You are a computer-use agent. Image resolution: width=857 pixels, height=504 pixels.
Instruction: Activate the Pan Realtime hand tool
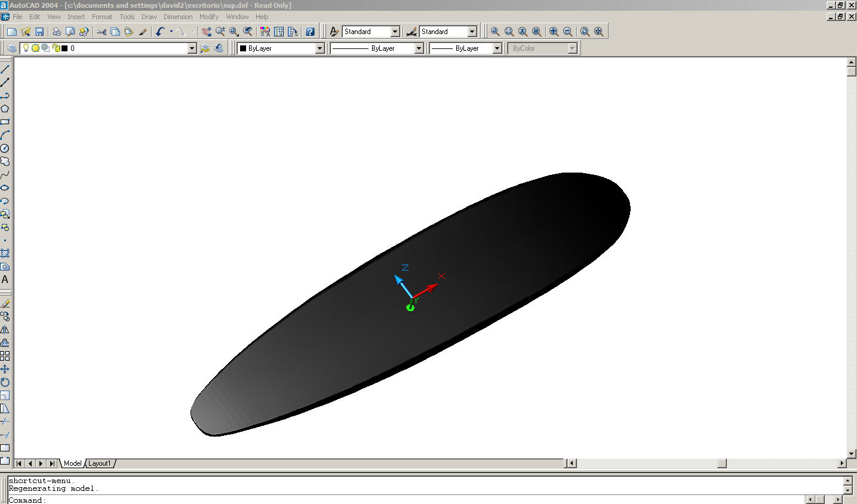pyautogui.click(x=207, y=32)
